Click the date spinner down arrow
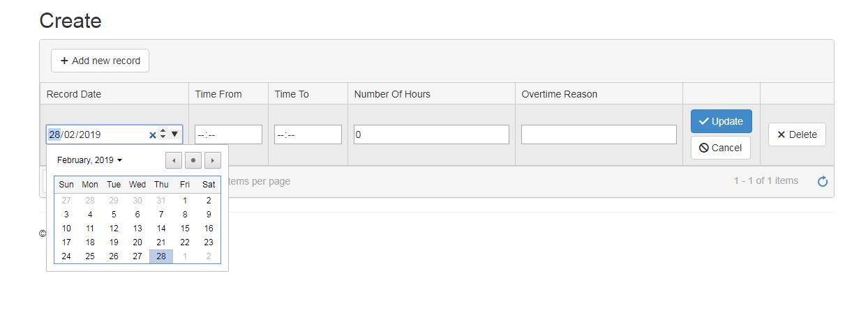Image resolution: width=868 pixels, height=324 pixels. click(163, 137)
